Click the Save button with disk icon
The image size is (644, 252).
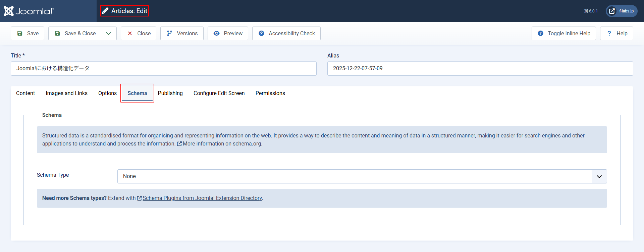coord(28,34)
